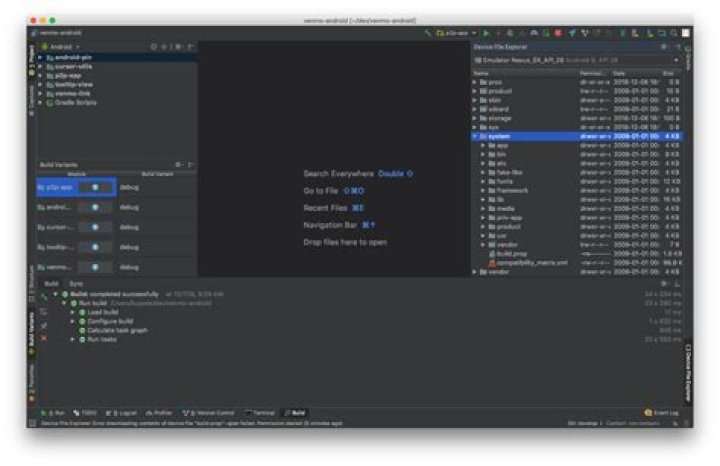The height and width of the screenshot is (466, 720).
Task: Open the Terminal tool window tab
Action: tap(260, 413)
